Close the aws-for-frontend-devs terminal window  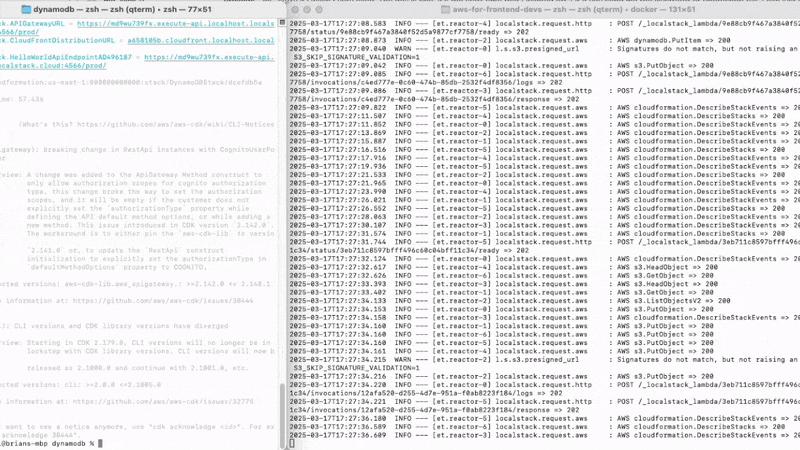click(295, 10)
